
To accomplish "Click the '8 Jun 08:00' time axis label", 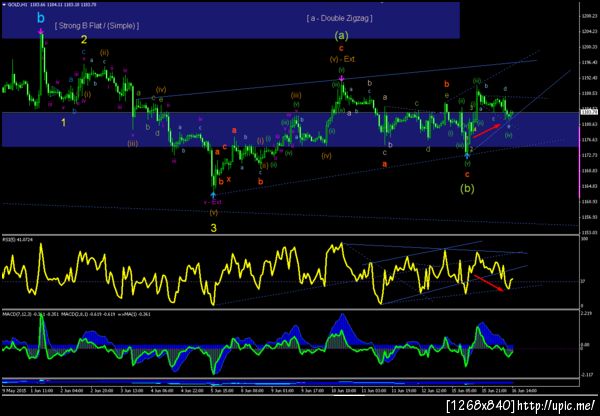I will pyautogui.click(x=253, y=391).
